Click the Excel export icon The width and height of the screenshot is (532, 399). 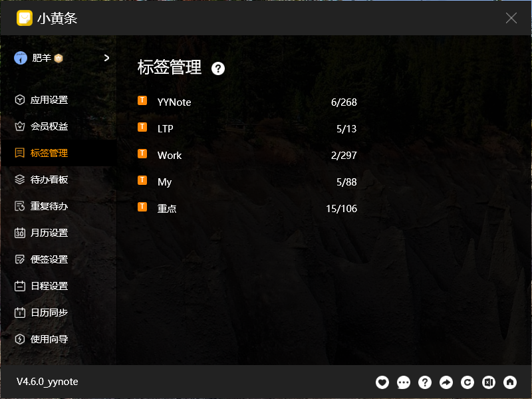tap(489, 382)
